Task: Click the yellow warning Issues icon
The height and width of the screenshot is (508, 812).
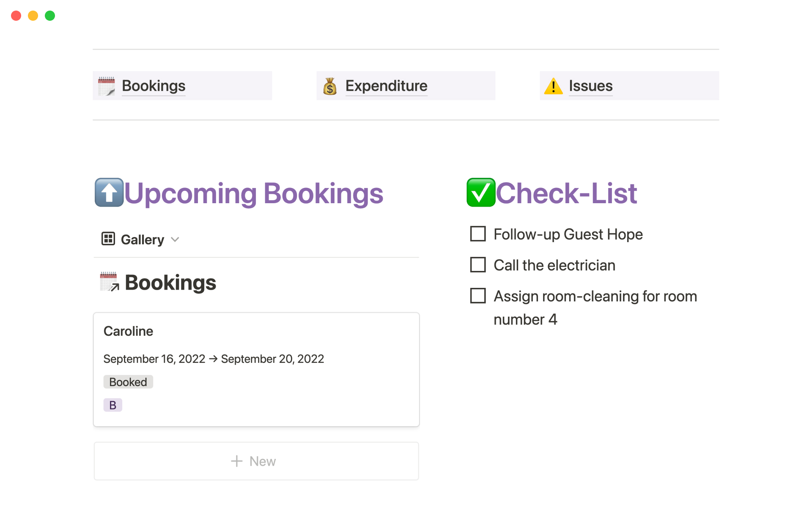Action: pyautogui.click(x=553, y=86)
